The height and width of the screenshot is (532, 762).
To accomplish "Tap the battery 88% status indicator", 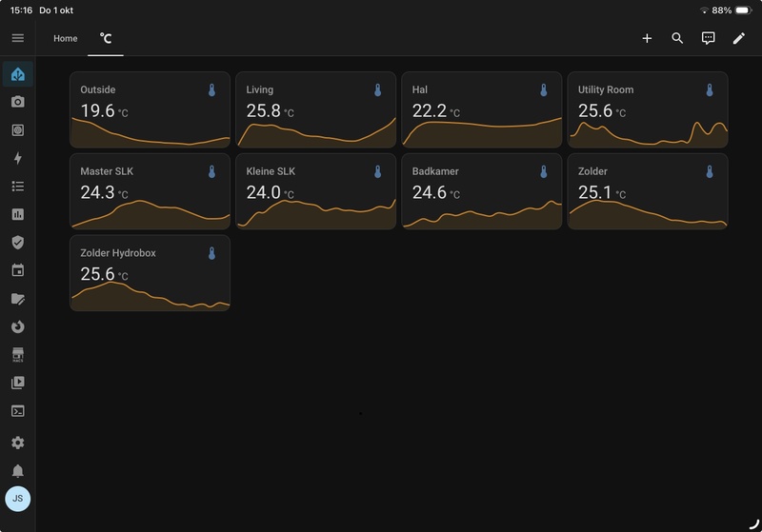I will (732, 10).
